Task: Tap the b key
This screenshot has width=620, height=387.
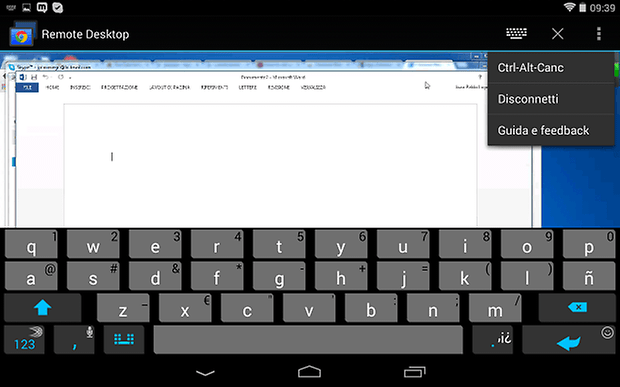Action: click(371, 308)
